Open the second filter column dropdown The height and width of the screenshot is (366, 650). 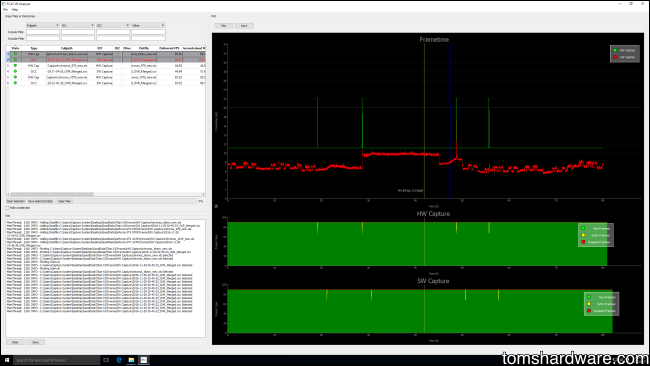click(78, 25)
